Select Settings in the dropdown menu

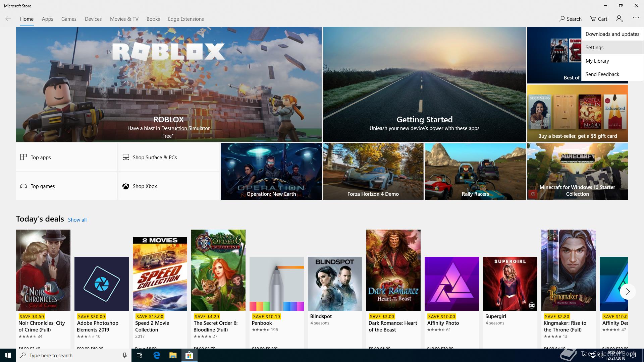click(612, 47)
